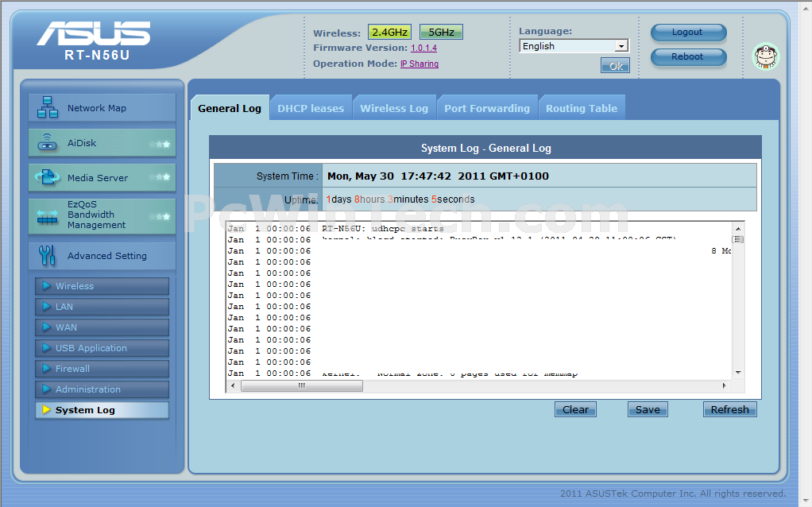Click the EzQoS Bandwidth Management label
This screenshot has width=812, height=507.
[x=96, y=215]
